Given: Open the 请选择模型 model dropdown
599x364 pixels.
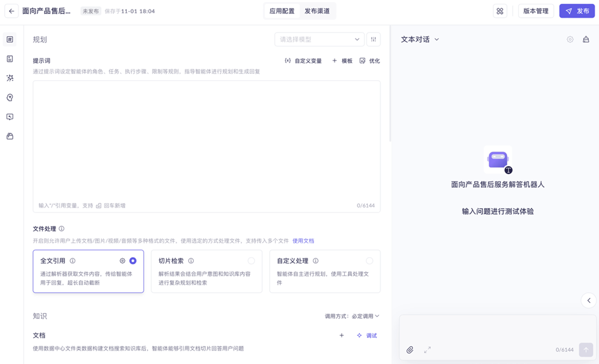Looking at the screenshot, I should point(319,39).
